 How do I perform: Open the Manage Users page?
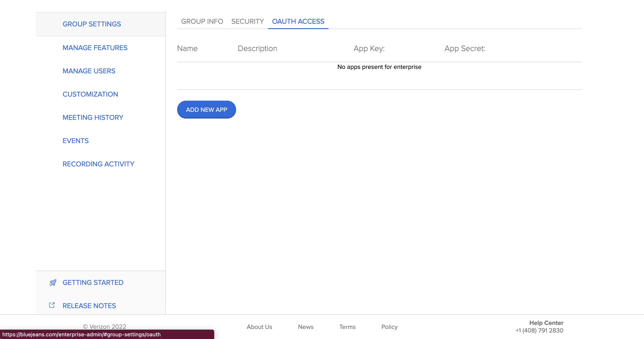(89, 71)
